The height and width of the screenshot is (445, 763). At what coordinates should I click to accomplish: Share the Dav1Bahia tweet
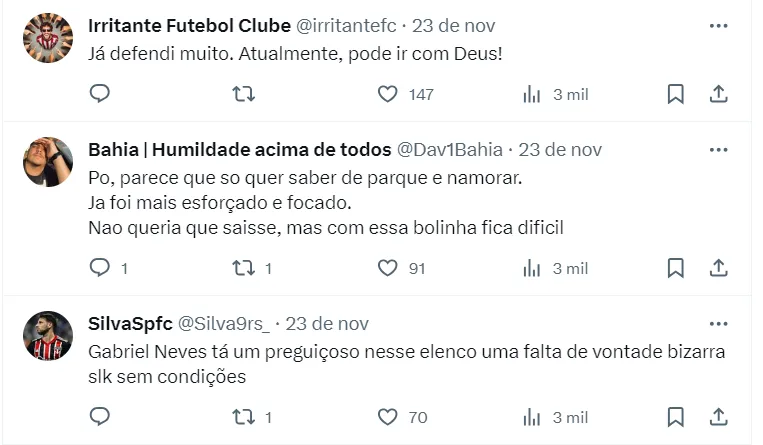718,268
